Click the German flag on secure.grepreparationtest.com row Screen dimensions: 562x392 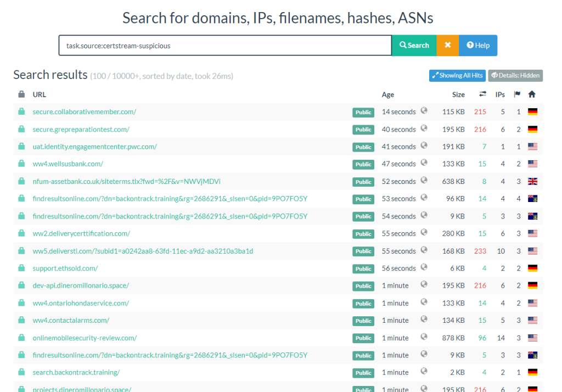[x=532, y=130]
